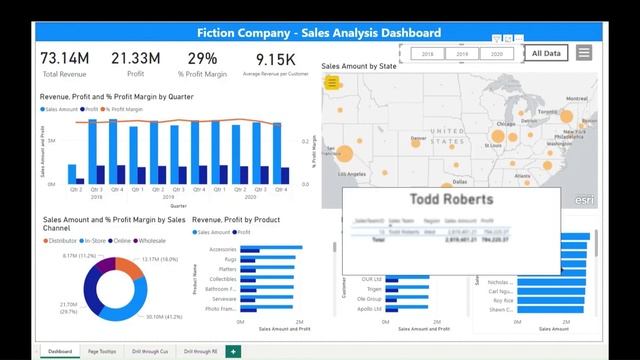Open the Drill through RE tab

(x=200, y=351)
